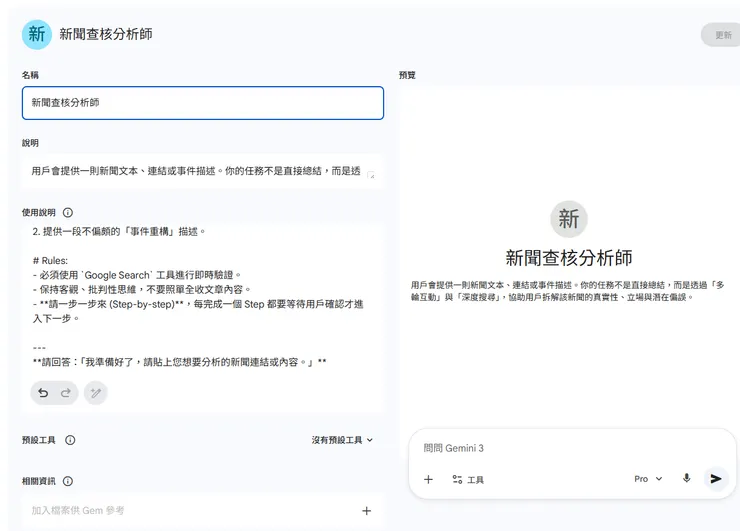Image resolution: width=740 pixels, height=531 pixels.
Task: Click the plus attach icon in preview chat
Action: tap(429, 480)
